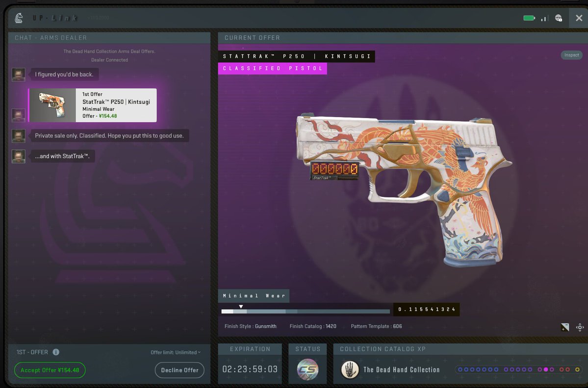
Task: Click the 'STATTRAK P250 | KINTSUGI' title banner
Action: tap(296, 56)
